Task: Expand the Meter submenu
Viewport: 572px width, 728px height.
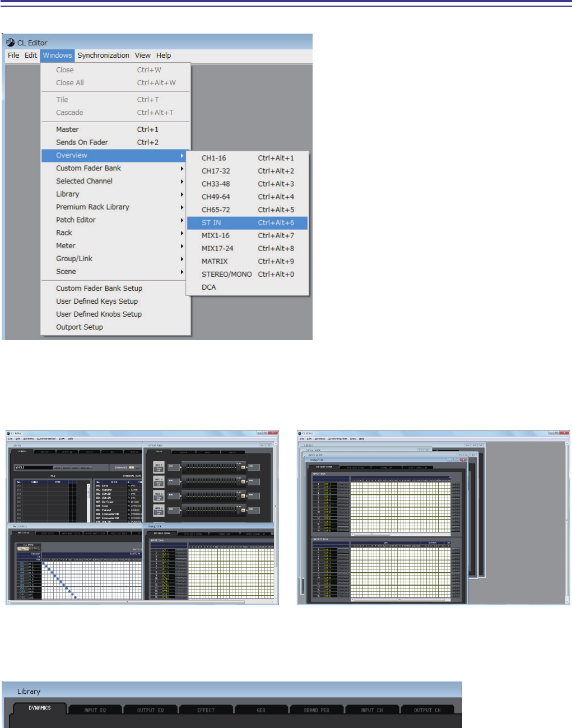Action: pos(115,245)
